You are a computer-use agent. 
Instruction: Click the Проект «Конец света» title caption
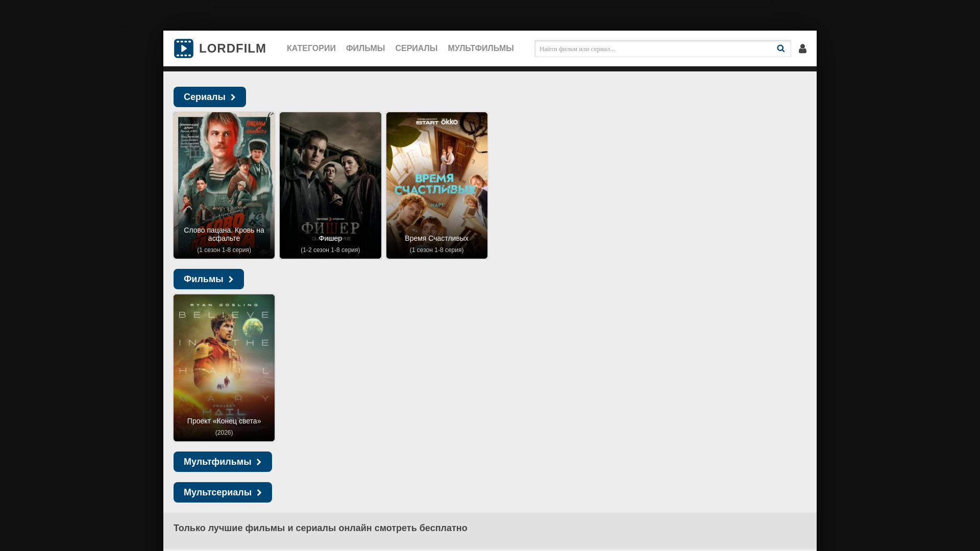tap(224, 421)
